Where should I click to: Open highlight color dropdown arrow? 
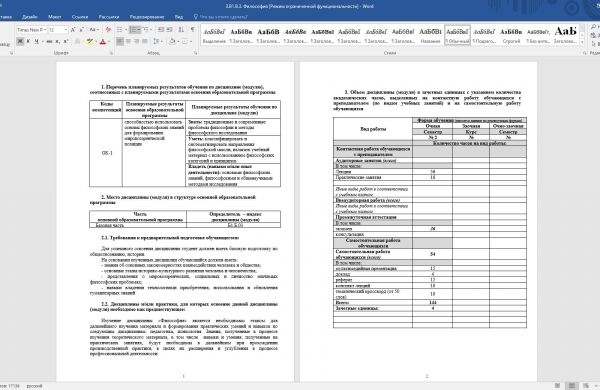[x=95, y=41]
